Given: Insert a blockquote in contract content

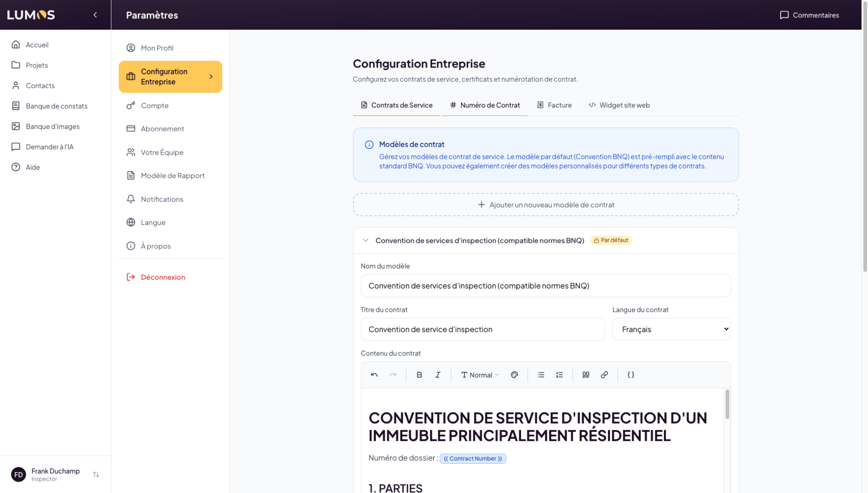Looking at the screenshot, I should [586, 375].
